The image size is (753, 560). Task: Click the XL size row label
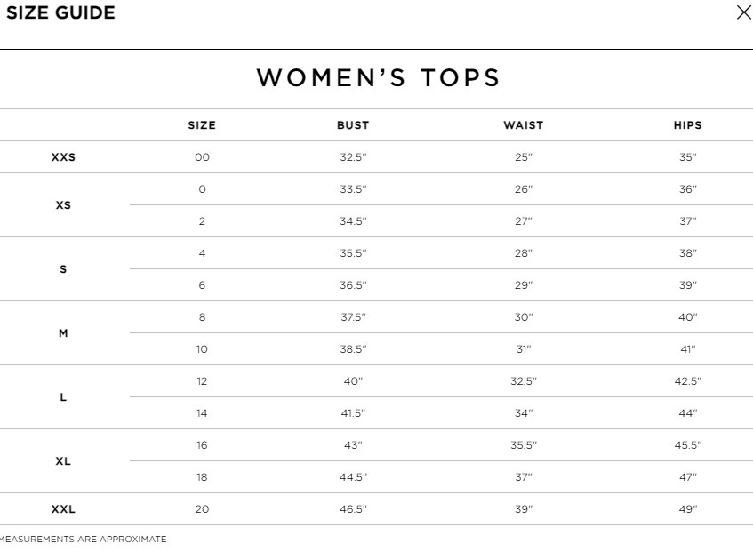63,461
